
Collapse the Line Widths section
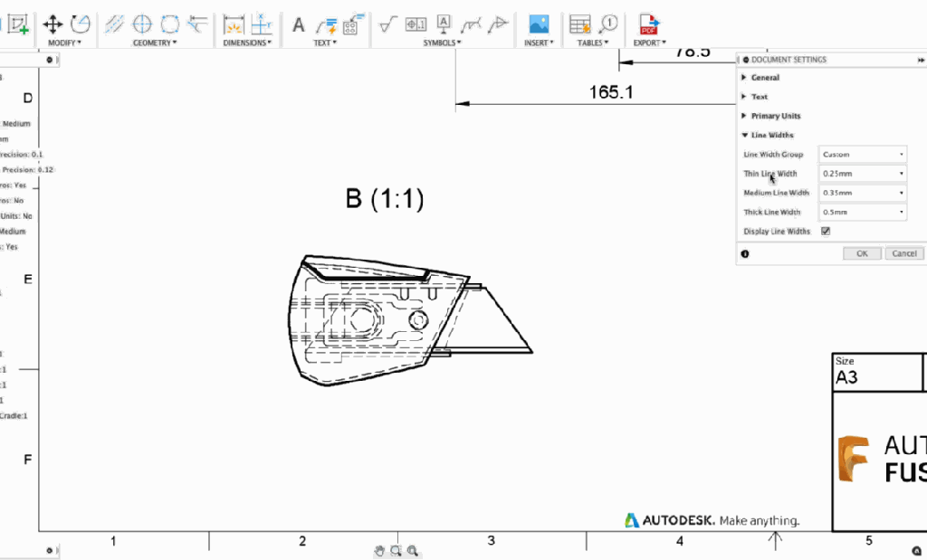click(770, 135)
